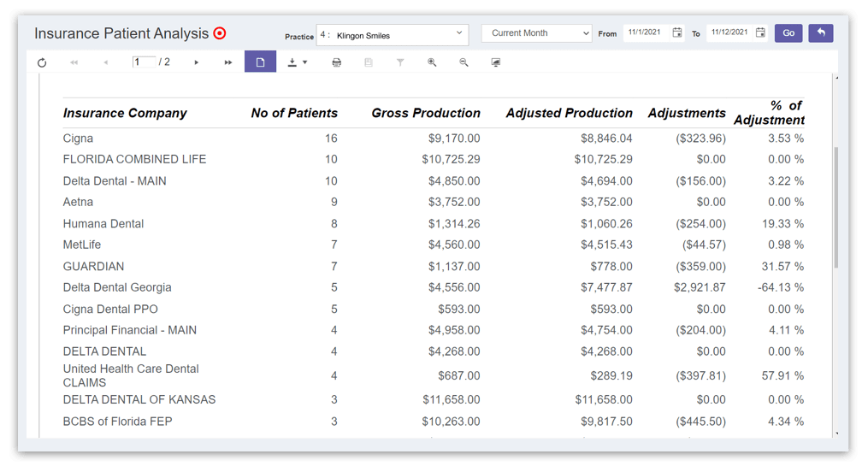Toggle print preview page view
The height and width of the screenshot is (472, 868).
point(260,62)
